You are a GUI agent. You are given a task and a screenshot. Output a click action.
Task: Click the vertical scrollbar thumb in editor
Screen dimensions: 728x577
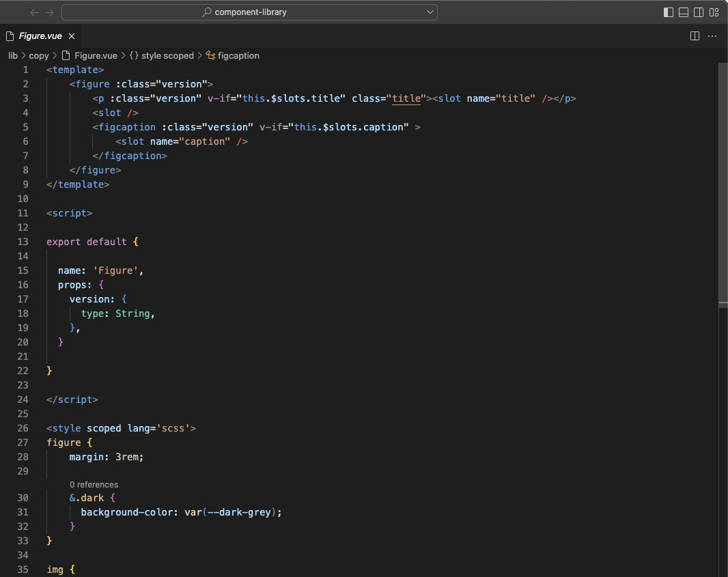(723, 184)
